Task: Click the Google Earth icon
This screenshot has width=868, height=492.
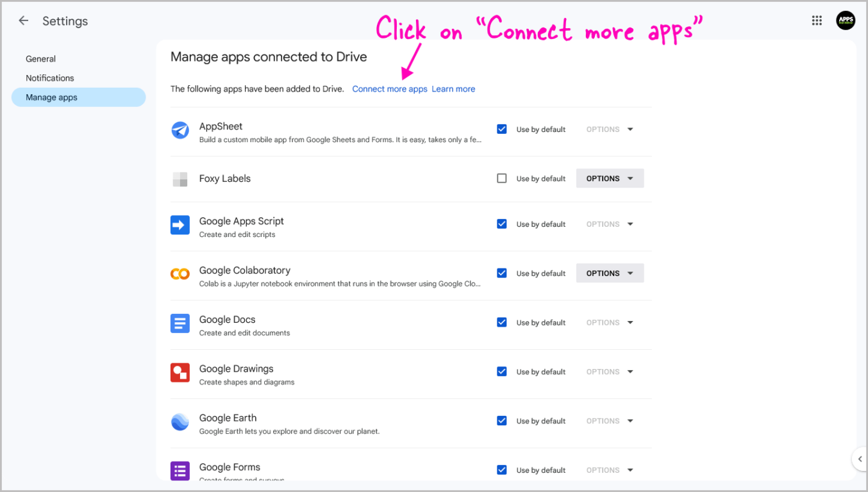Action: click(x=180, y=422)
